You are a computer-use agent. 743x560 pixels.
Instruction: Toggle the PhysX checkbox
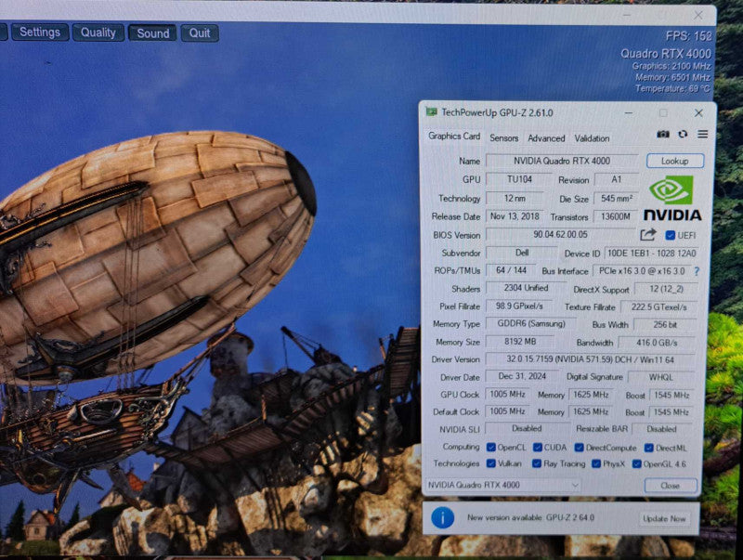click(x=596, y=463)
